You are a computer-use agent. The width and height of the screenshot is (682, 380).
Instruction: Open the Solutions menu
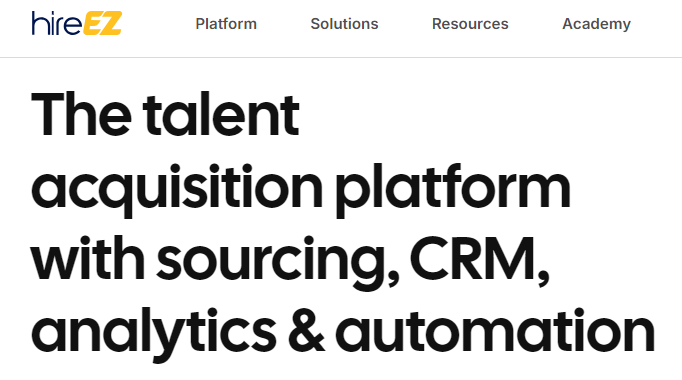coord(344,24)
